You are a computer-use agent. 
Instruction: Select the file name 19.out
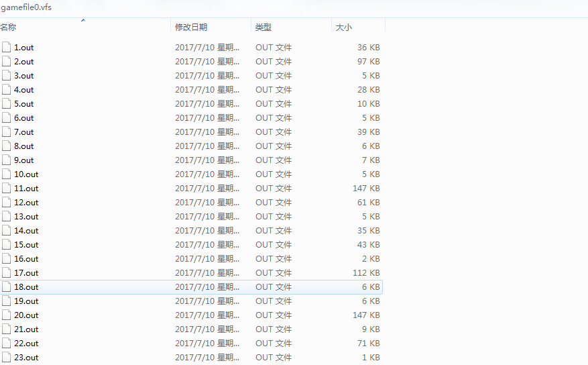[x=26, y=301]
